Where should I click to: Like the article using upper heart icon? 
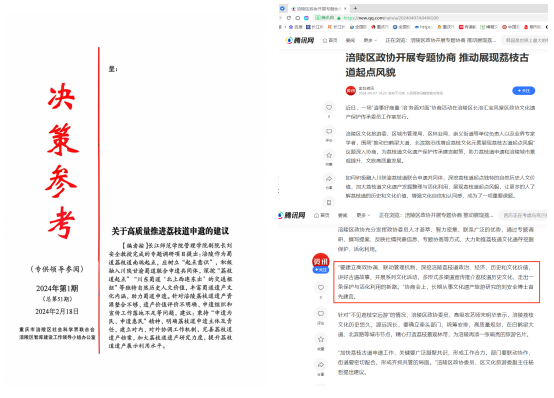[329, 107]
